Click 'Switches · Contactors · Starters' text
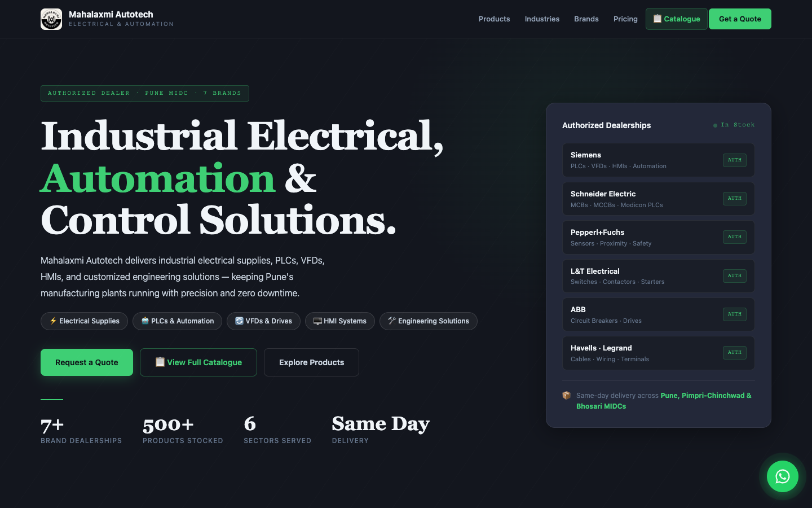The image size is (812, 508). (x=617, y=282)
